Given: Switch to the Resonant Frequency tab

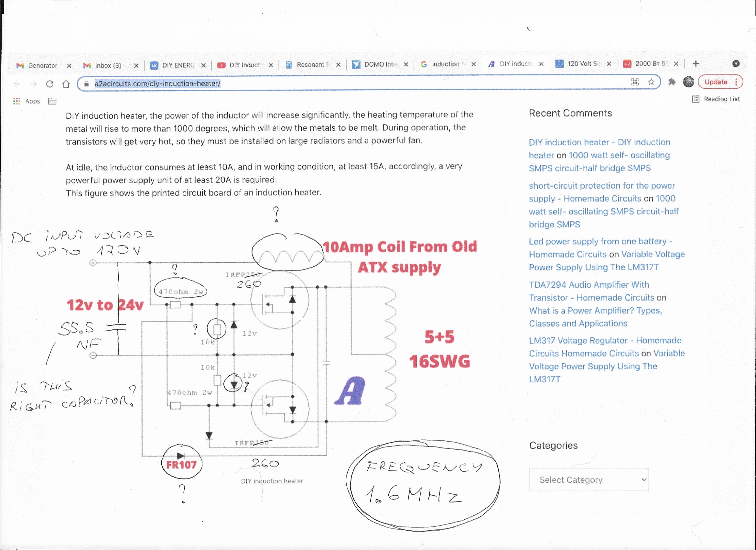Looking at the screenshot, I should click(310, 65).
